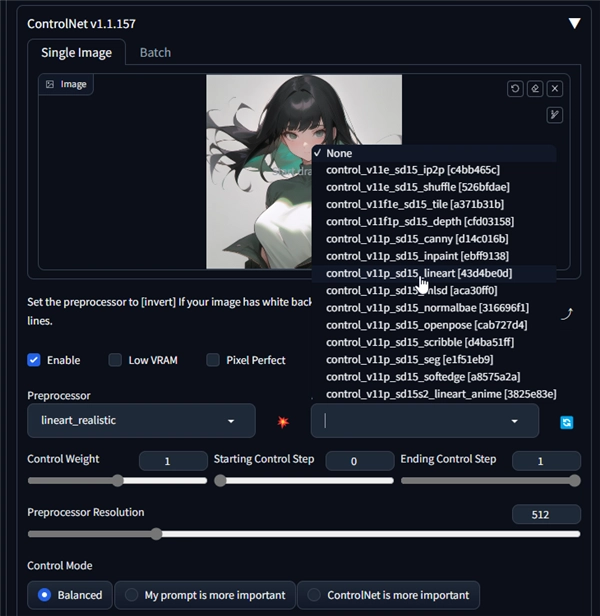This screenshot has width=600, height=616.
Task: Click the Starting Control Step value field
Action: 360,461
